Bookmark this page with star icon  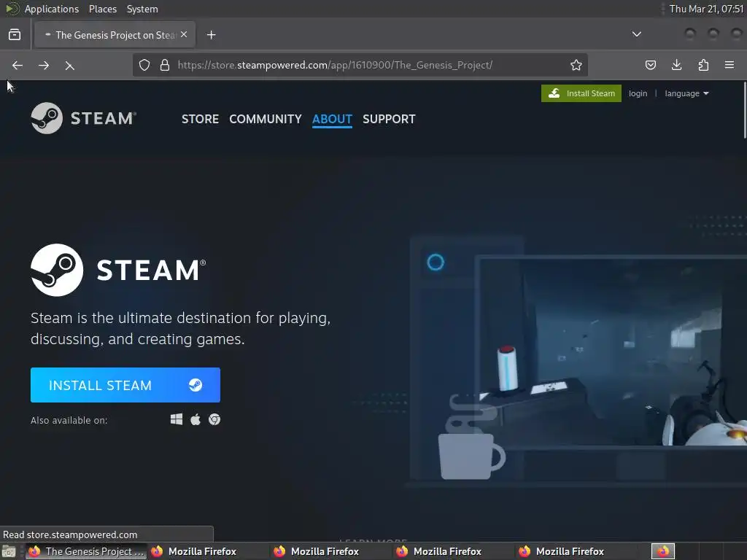click(576, 65)
